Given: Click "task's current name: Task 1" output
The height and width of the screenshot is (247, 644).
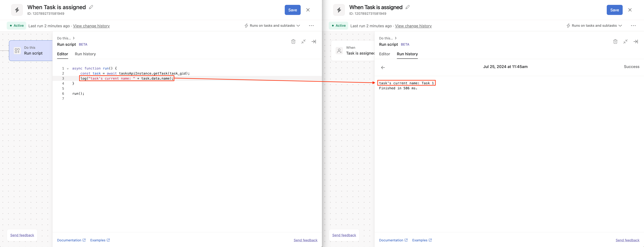Looking at the screenshot, I should 406,83.
